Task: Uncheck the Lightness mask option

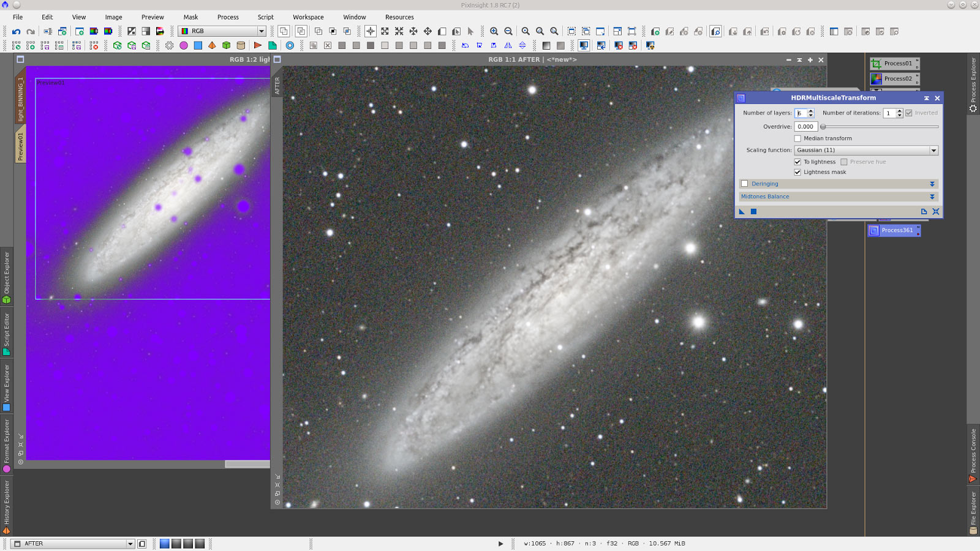Action: 798,172
